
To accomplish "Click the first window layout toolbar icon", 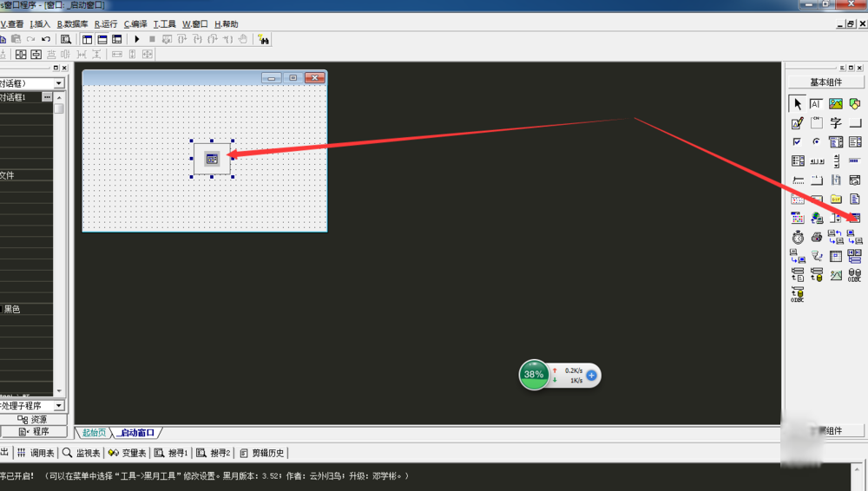I will coord(88,39).
